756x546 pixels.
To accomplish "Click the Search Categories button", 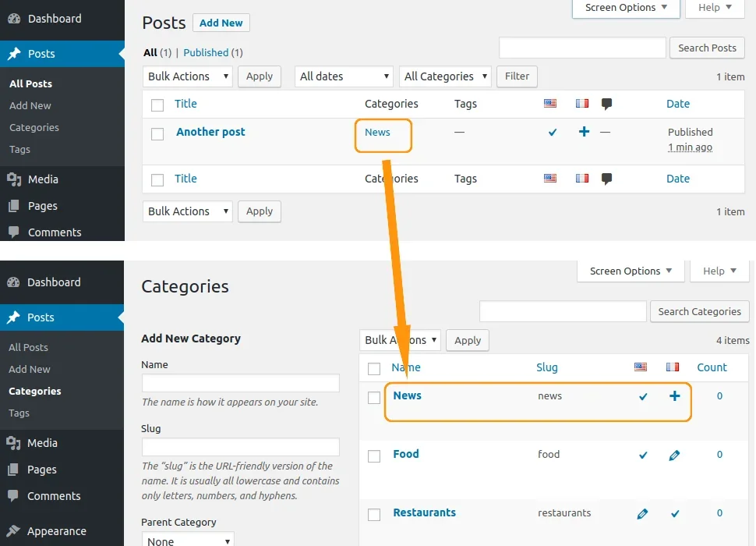I will click(x=699, y=311).
